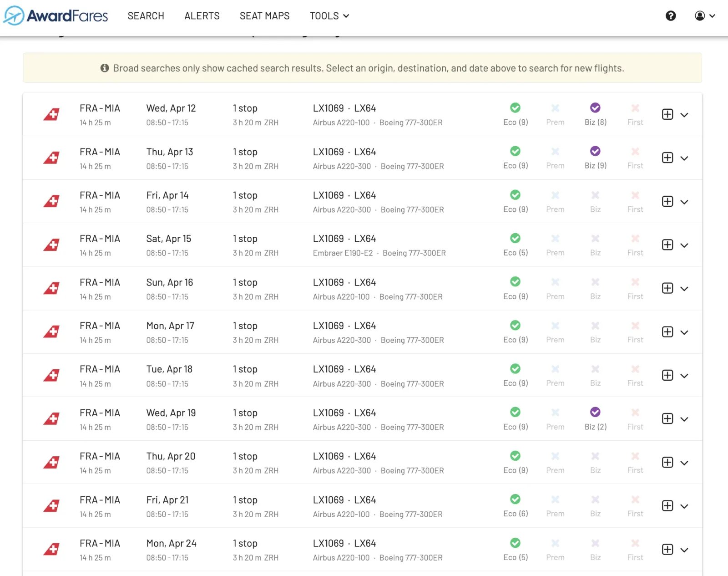Go to the SEARCH page
Image resolution: width=728 pixels, height=576 pixels.
[146, 16]
